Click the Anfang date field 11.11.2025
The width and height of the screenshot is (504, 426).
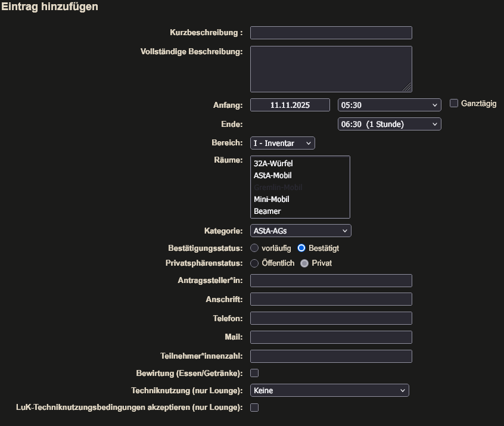click(x=290, y=105)
